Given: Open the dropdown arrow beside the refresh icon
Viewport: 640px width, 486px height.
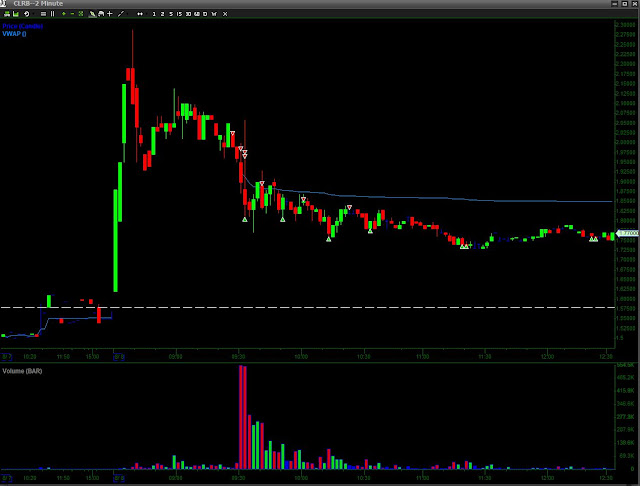Looking at the screenshot, I should coord(33,14).
